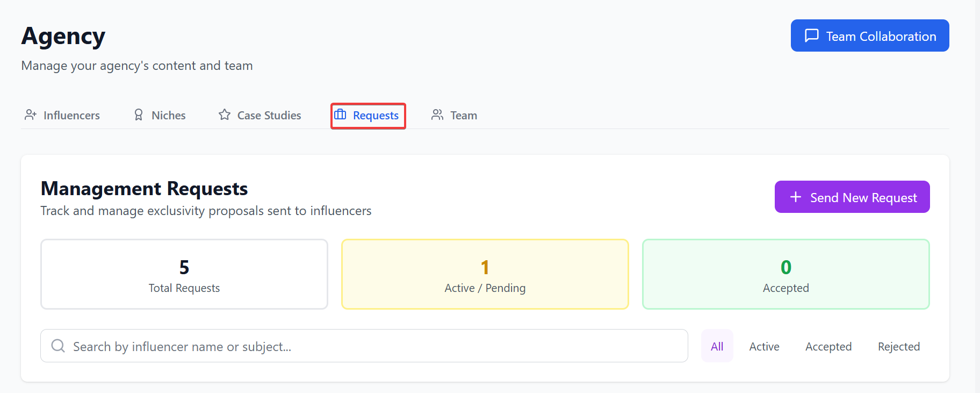Screen dimensions: 980x393
Task: Go to the Team tab
Action: click(455, 115)
